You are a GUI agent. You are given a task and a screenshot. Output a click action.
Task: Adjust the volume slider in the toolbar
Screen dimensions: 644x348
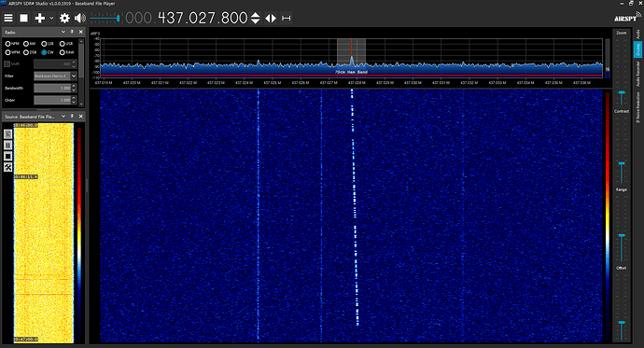[105, 18]
